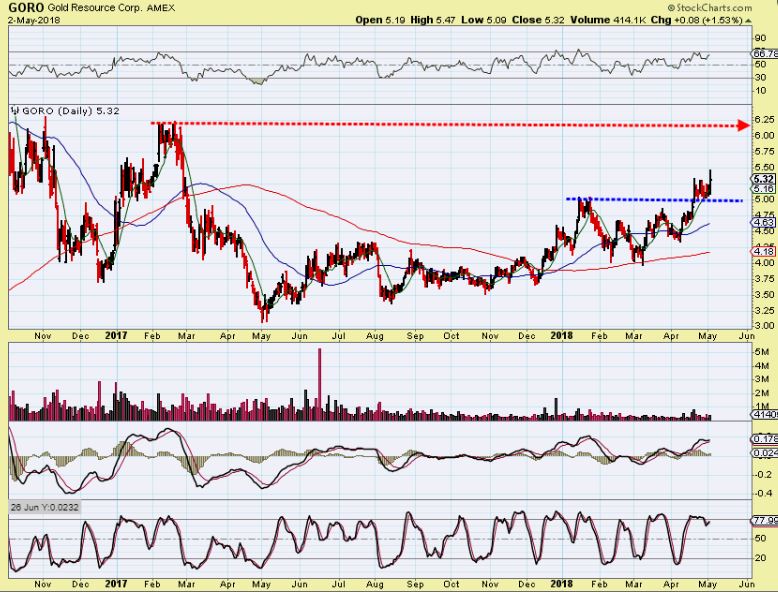Click the 3.25 price axis label
Image resolution: width=778 pixels, height=592 pixels.
(764, 311)
